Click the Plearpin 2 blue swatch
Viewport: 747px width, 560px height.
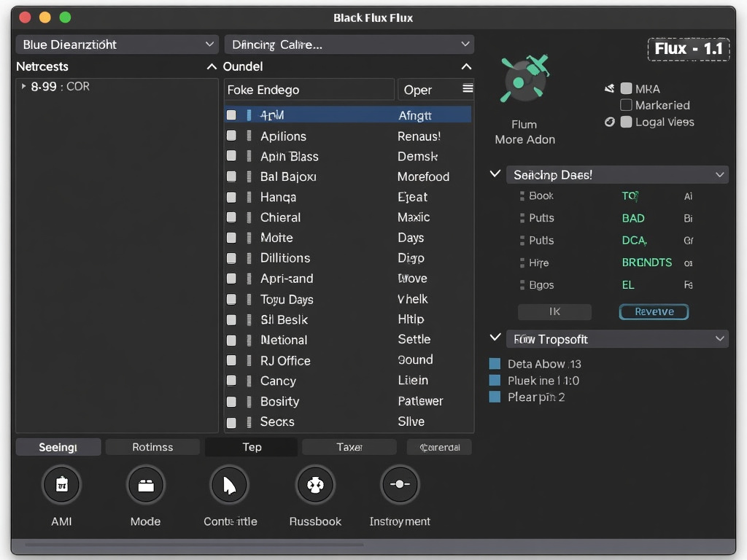click(495, 397)
